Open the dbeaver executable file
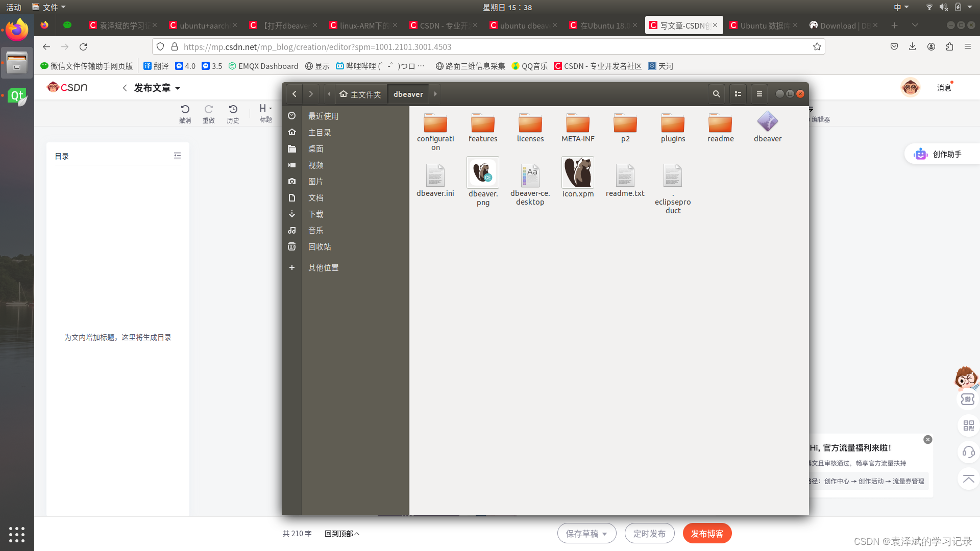The height and width of the screenshot is (551, 980). [x=767, y=122]
